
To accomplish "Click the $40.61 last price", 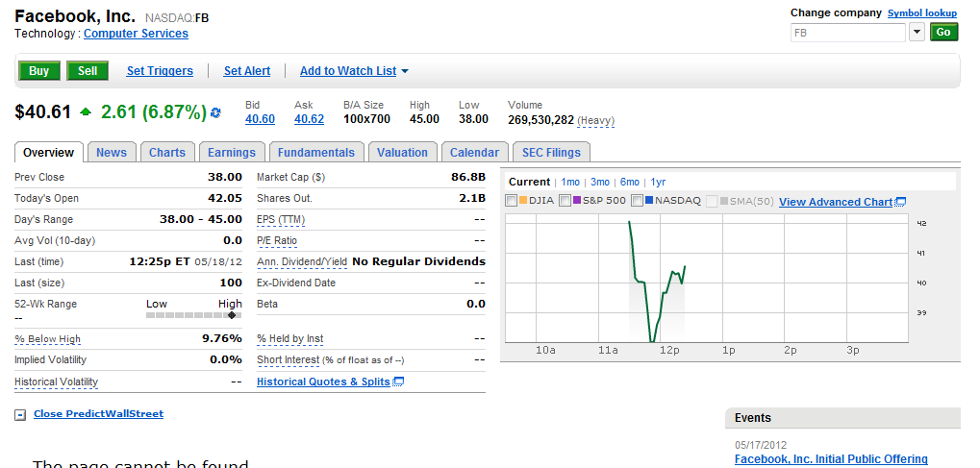I will [x=43, y=112].
